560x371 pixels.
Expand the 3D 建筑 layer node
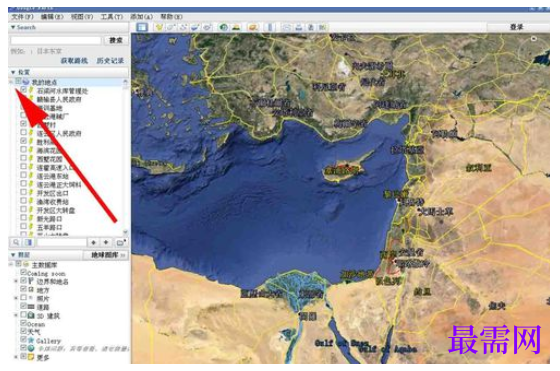click(16, 315)
